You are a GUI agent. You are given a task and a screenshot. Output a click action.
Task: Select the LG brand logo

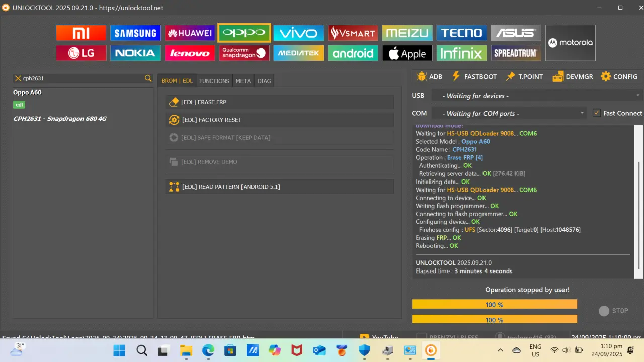pos(81,53)
